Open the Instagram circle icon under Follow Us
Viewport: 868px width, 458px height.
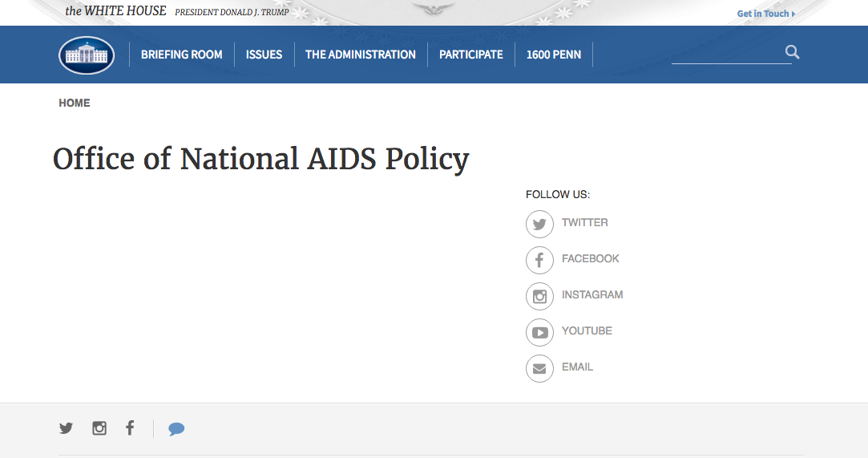coord(539,296)
